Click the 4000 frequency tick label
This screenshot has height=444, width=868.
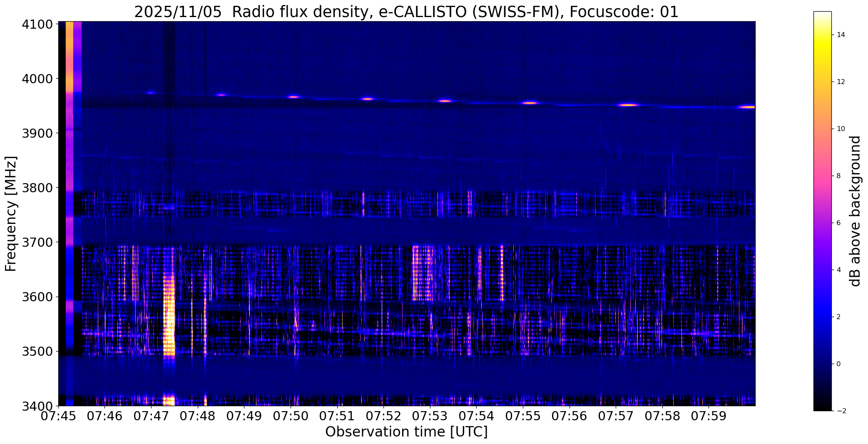tap(37, 79)
